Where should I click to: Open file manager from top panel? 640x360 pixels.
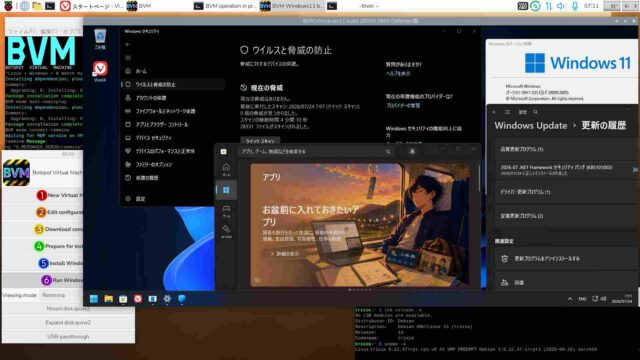(x=37, y=6)
